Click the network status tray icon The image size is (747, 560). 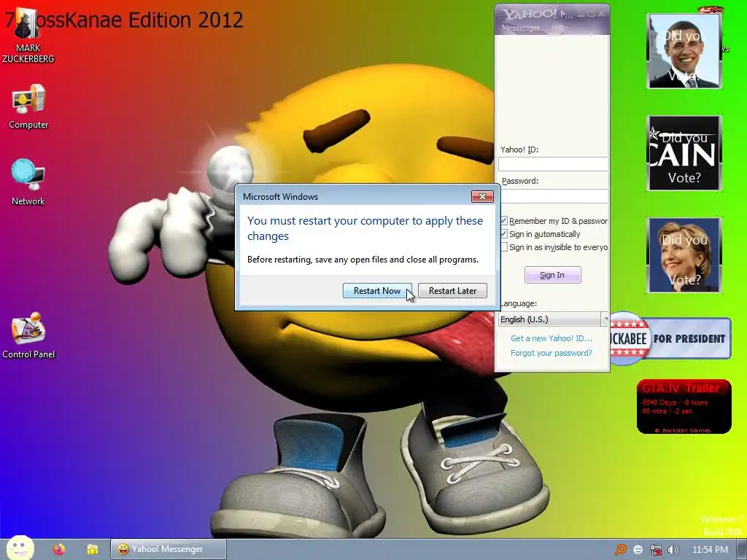point(656,550)
